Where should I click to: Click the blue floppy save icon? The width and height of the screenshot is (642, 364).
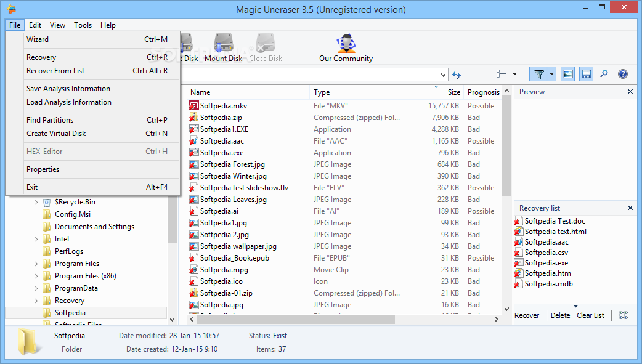587,74
